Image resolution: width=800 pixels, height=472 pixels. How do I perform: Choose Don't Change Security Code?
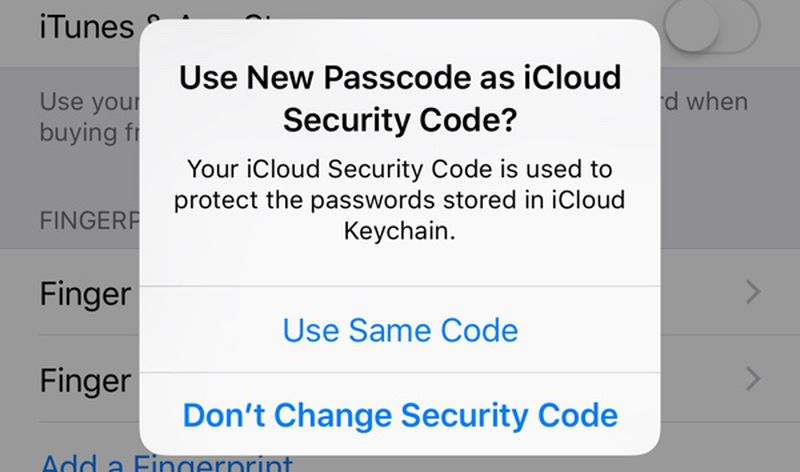tap(400, 415)
